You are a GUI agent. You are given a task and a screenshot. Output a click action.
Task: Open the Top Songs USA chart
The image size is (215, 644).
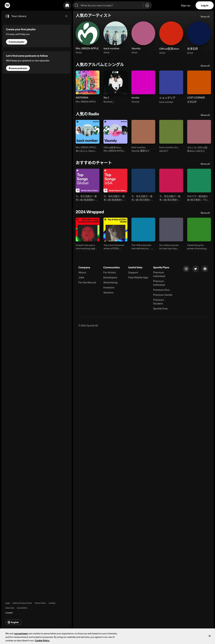click(x=115, y=181)
